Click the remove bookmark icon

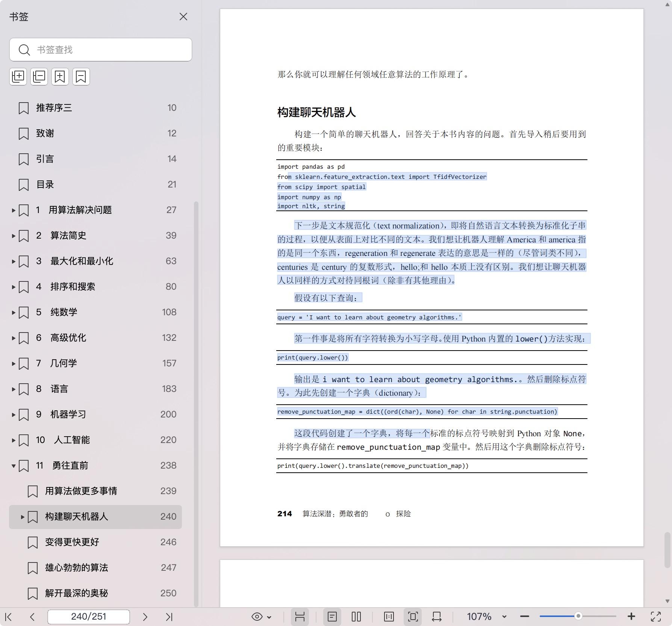pos(81,77)
